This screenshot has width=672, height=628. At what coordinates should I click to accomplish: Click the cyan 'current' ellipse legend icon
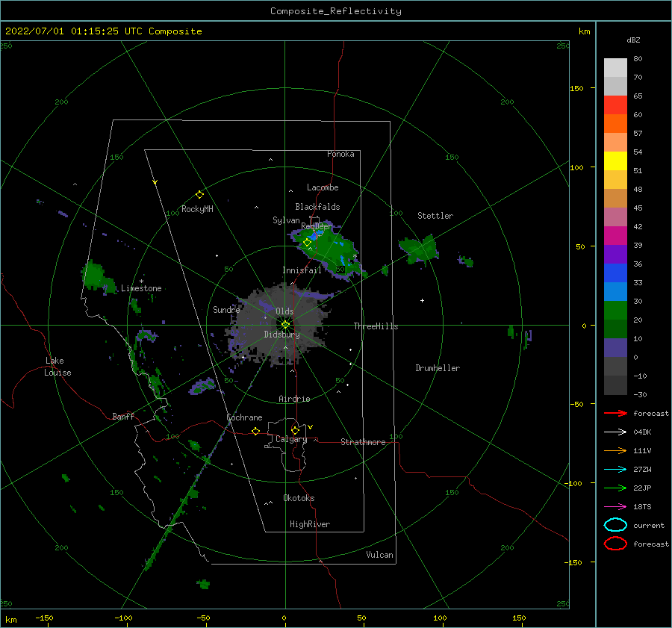(615, 525)
